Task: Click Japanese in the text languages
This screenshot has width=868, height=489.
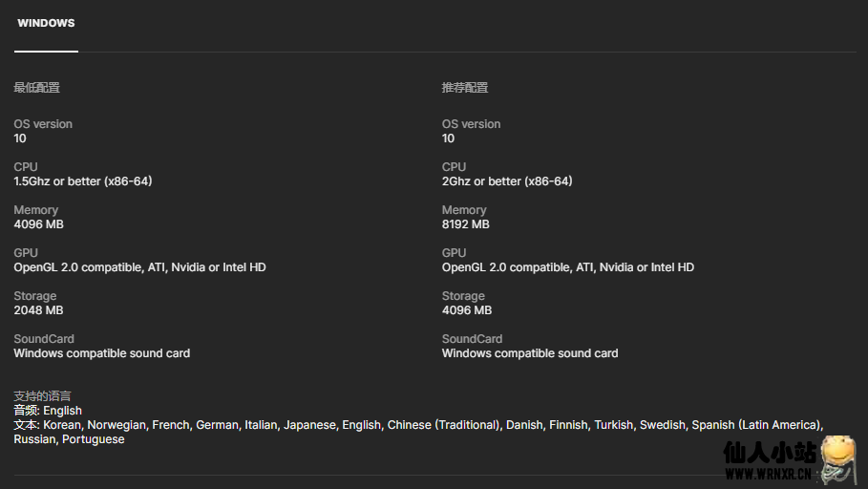Action: tap(309, 425)
